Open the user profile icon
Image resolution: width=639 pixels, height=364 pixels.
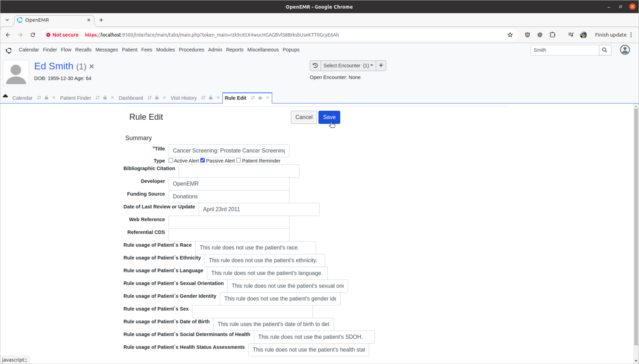pos(625,50)
